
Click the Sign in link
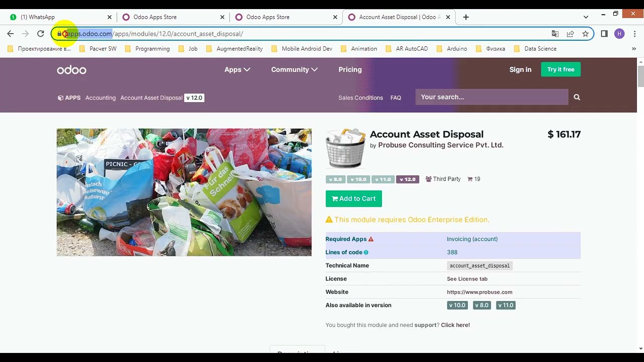(x=520, y=69)
